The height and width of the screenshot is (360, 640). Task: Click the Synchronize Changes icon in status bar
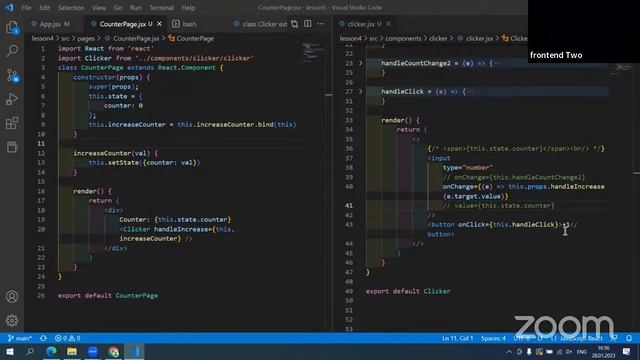(x=43, y=338)
